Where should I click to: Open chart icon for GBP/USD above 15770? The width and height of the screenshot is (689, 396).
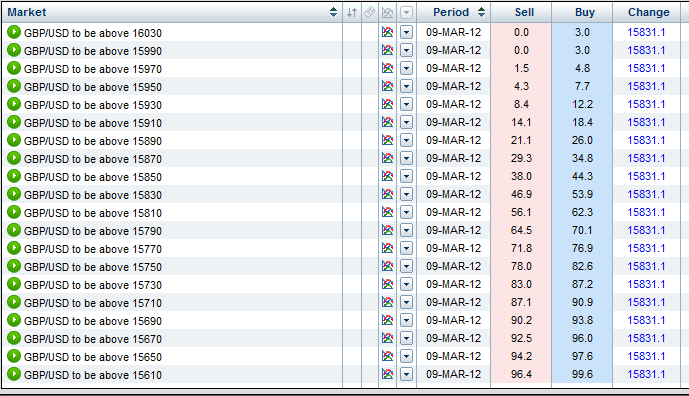(x=388, y=248)
